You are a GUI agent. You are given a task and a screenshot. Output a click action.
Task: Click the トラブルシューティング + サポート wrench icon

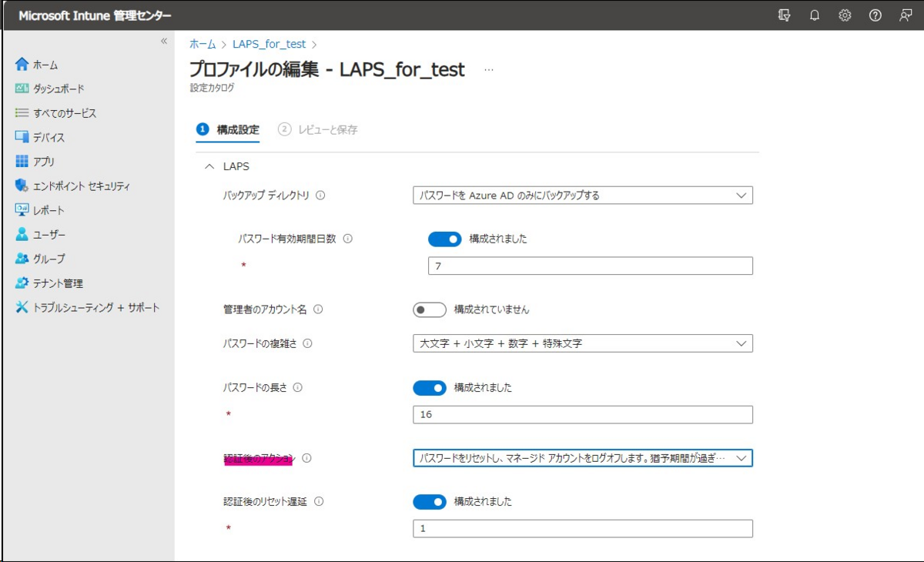pos(22,307)
